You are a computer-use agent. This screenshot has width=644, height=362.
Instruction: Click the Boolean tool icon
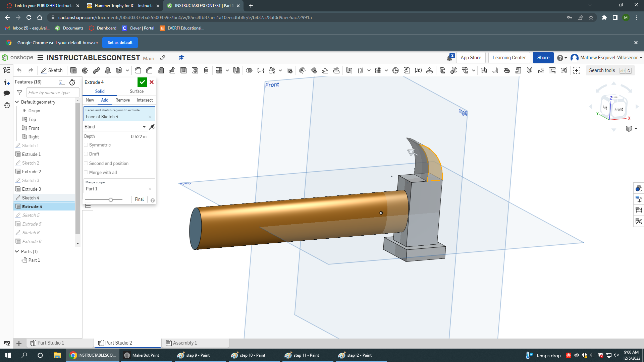pos(249,70)
